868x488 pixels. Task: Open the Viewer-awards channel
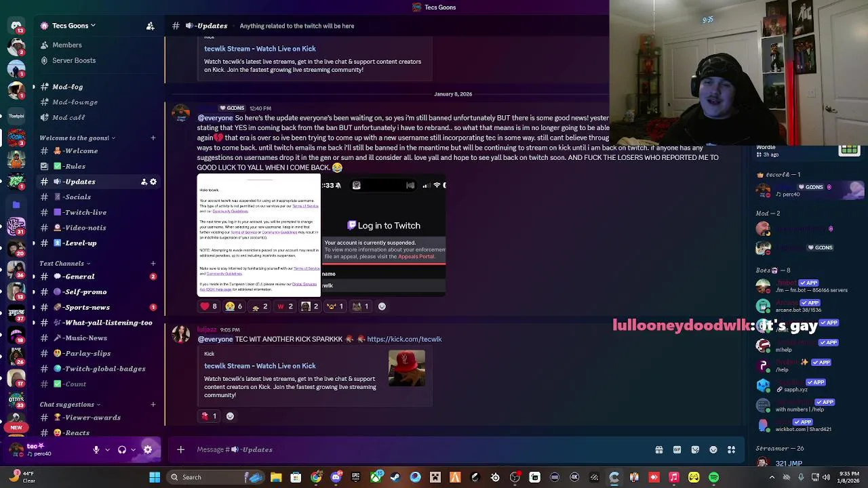pyautogui.click(x=98, y=418)
